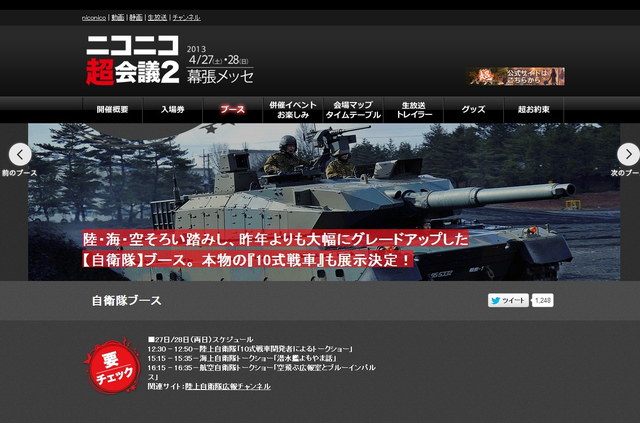Open the グッズ menu tab
640x423 pixels.
pos(474,110)
